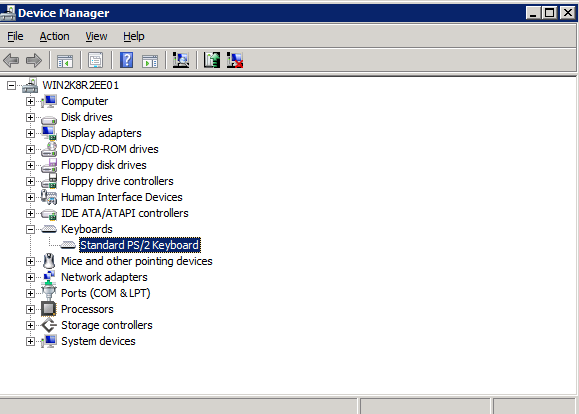Click the Show/Hide Console Tree icon

point(65,61)
